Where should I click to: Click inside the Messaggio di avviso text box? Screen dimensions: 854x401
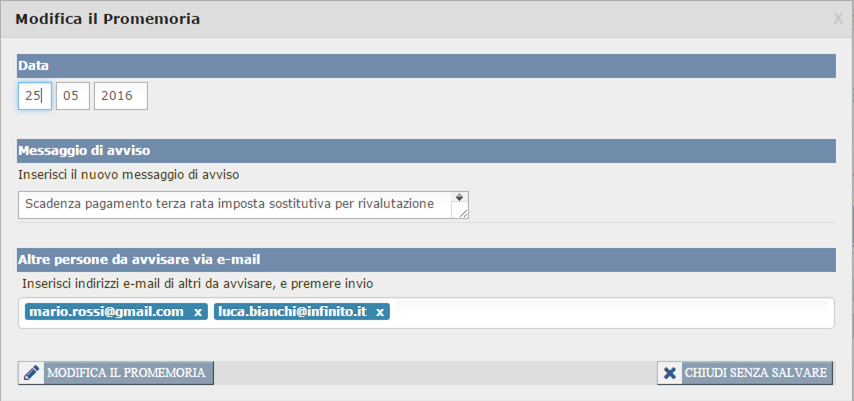pyautogui.click(x=235, y=204)
